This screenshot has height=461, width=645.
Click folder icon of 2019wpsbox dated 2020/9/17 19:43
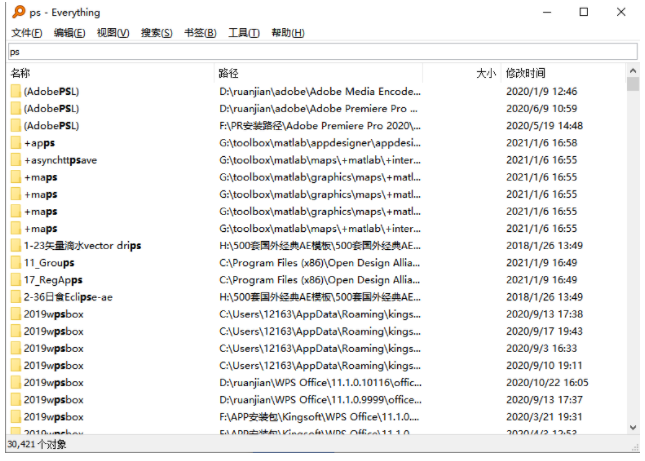pyautogui.click(x=16, y=331)
